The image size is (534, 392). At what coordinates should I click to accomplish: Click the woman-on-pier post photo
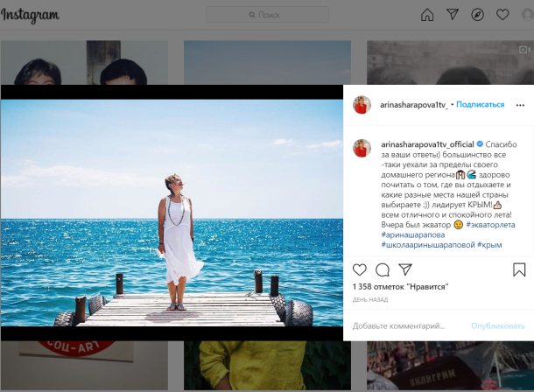(172, 213)
